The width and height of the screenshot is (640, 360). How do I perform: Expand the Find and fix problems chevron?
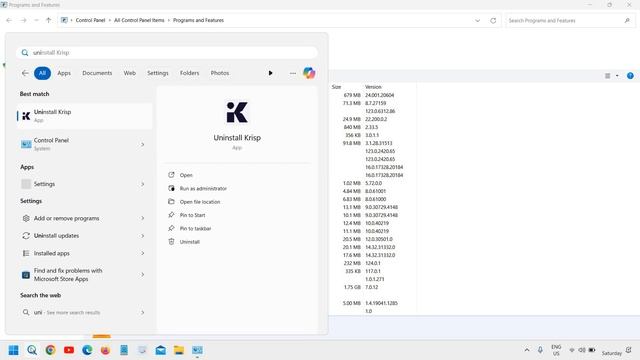click(142, 275)
